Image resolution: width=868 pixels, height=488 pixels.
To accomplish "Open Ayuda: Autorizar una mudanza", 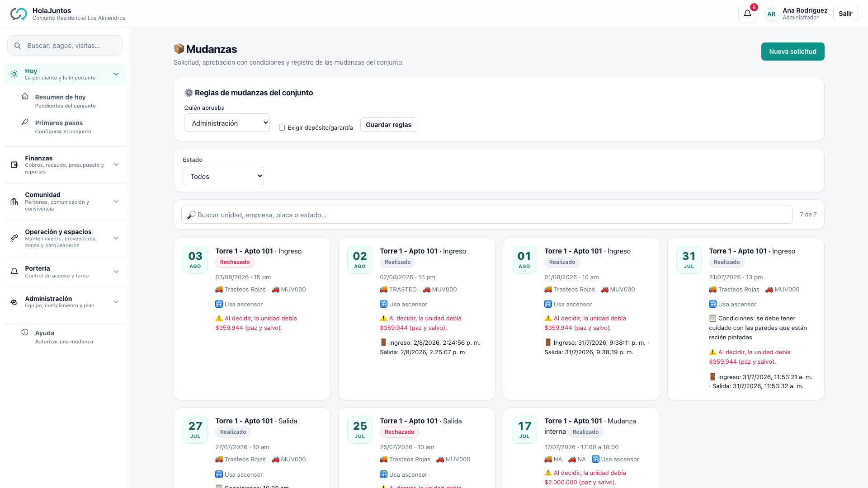I will [65, 337].
